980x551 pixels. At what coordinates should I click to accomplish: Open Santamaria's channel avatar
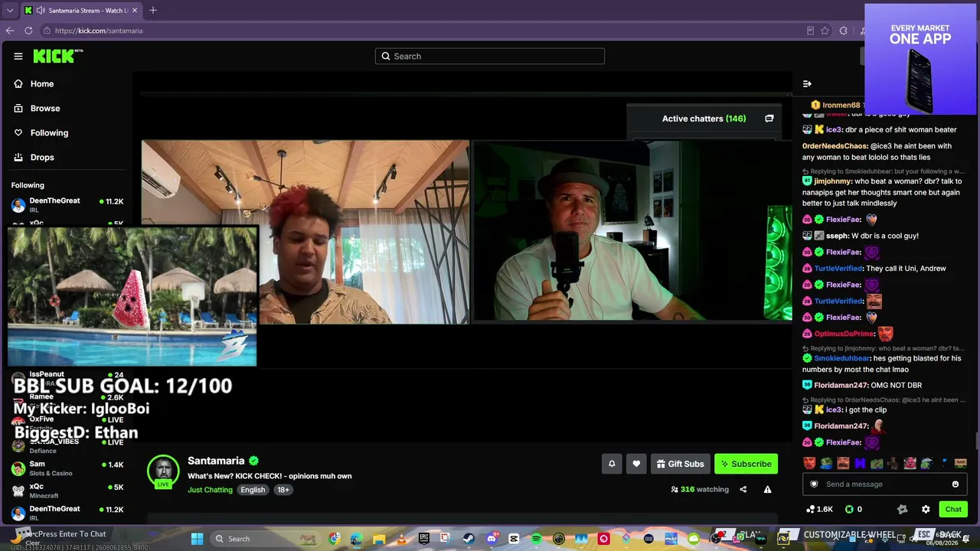coord(163,471)
